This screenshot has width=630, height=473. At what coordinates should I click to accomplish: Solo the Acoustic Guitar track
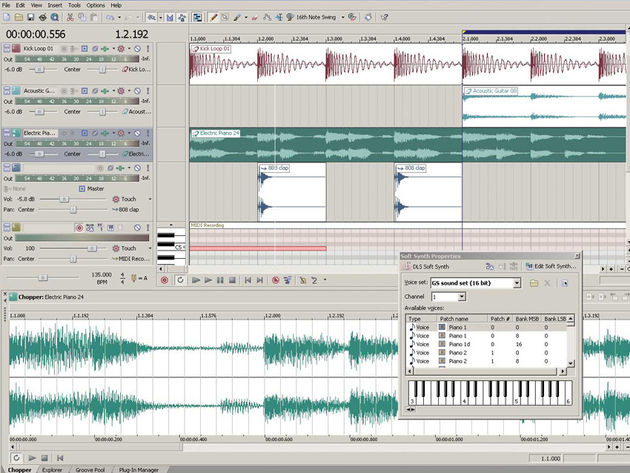148,91
